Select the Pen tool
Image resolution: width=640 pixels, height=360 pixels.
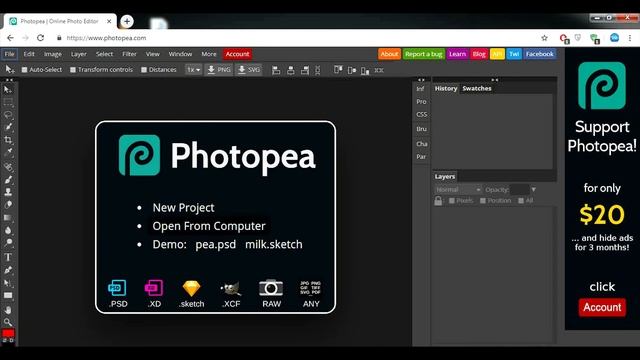pos(8,270)
